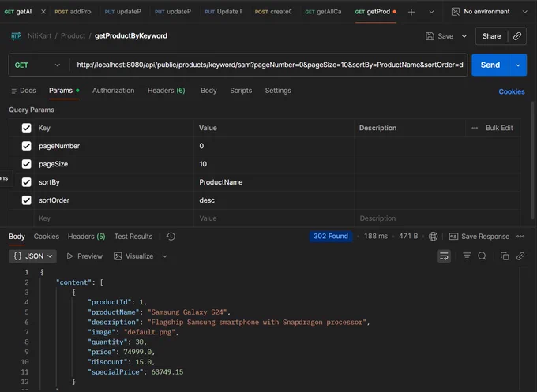The image size is (537, 392).
Task: Switch to Visualize view
Action: tap(133, 256)
